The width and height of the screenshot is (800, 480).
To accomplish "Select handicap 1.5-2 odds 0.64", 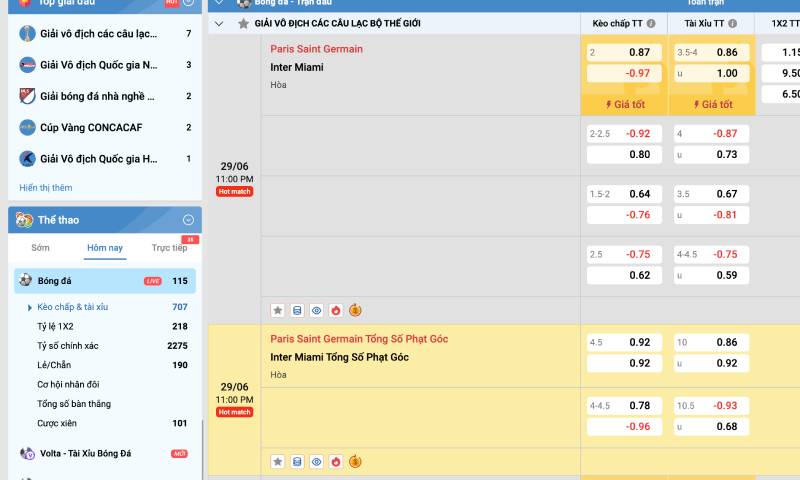I will (x=624, y=194).
